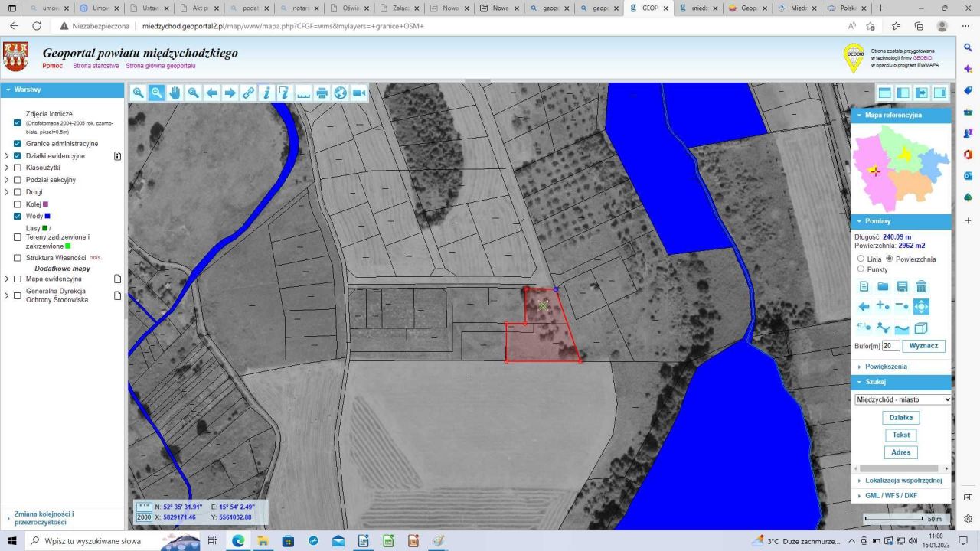Screen dimensions: 980x551
Task: Save measurement with the floppy disk icon
Action: click(902, 287)
